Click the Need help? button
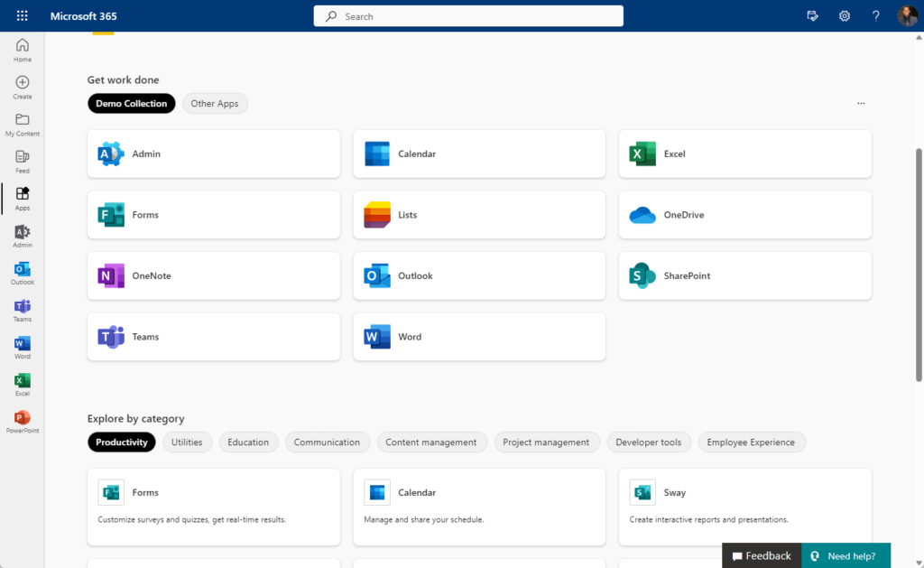The image size is (924, 568). click(x=845, y=555)
